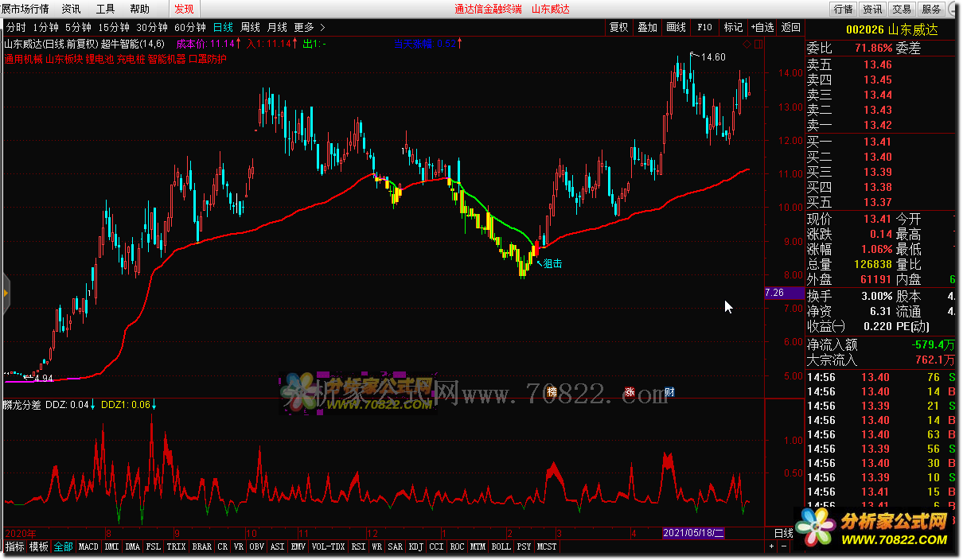Click the 榜 icon on the chart
This screenshot has height=560, width=963.
click(x=552, y=391)
